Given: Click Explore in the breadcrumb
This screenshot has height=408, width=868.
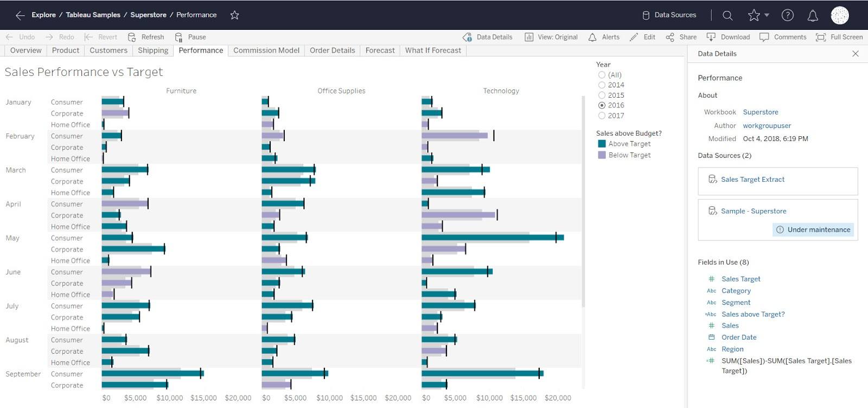Looking at the screenshot, I should pyautogui.click(x=43, y=15).
